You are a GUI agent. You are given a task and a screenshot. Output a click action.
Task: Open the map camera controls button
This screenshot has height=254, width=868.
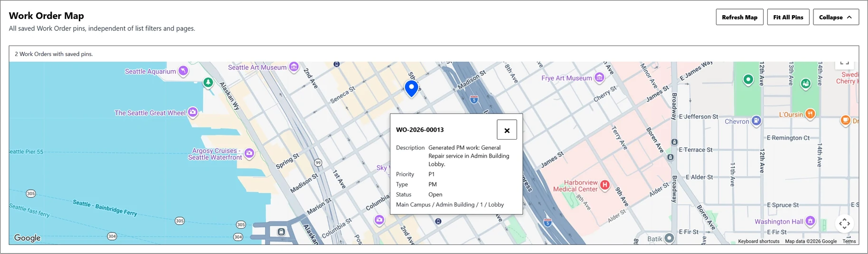tap(844, 224)
